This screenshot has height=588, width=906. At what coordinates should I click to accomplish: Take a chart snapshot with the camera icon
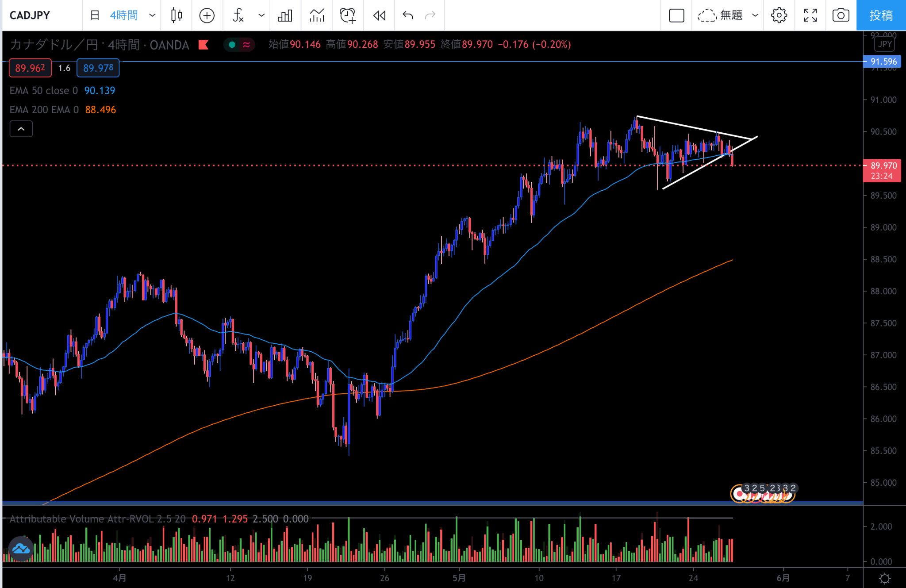[x=841, y=15]
